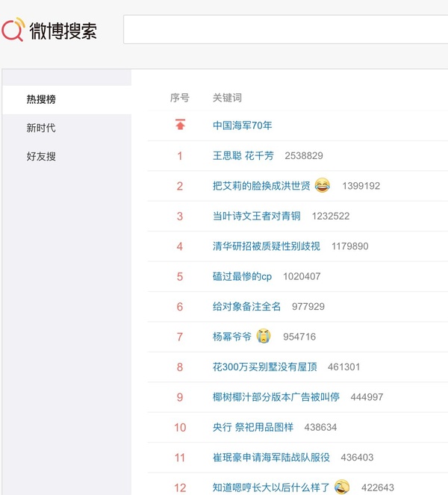Click the heat count 1020407
This screenshot has height=495, width=448.
tap(302, 276)
